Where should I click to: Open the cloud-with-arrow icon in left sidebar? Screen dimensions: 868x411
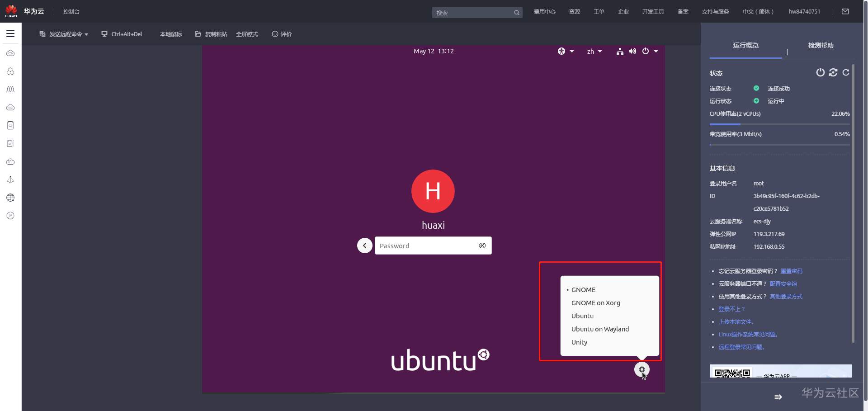point(10,161)
